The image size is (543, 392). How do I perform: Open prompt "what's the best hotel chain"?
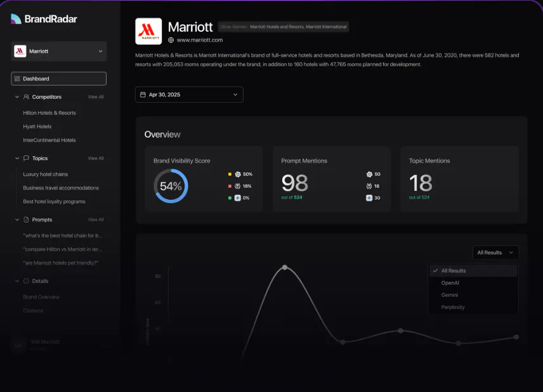pyautogui.click(x=63, y=235)
